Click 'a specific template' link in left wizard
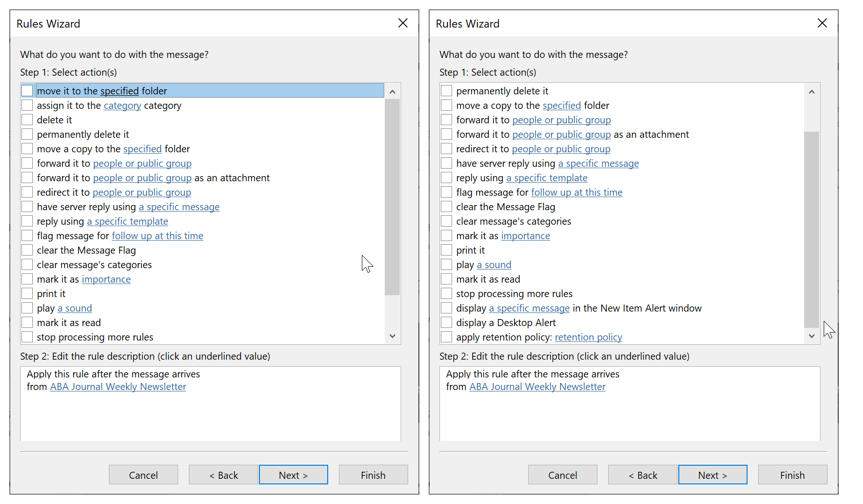The width and height of the screenshot is (863, 504). tap(128, 221)
